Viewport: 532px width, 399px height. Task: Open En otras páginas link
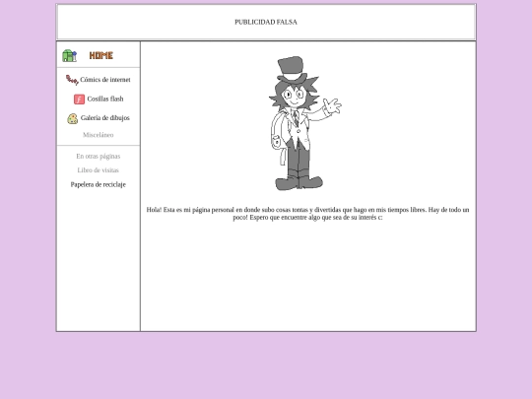point(99,156)
